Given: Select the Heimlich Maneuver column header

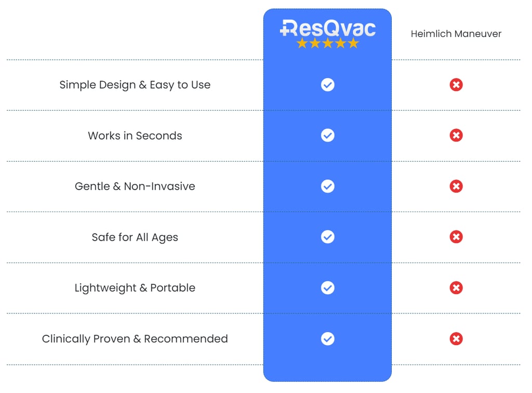Looking at the screenshot, I should pos(456,34).
